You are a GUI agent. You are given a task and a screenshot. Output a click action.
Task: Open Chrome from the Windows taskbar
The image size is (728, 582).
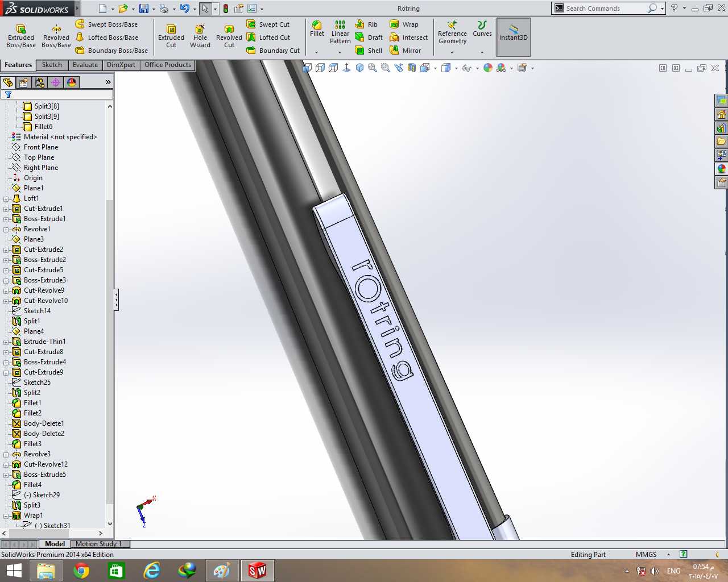[x=81, y=571]
